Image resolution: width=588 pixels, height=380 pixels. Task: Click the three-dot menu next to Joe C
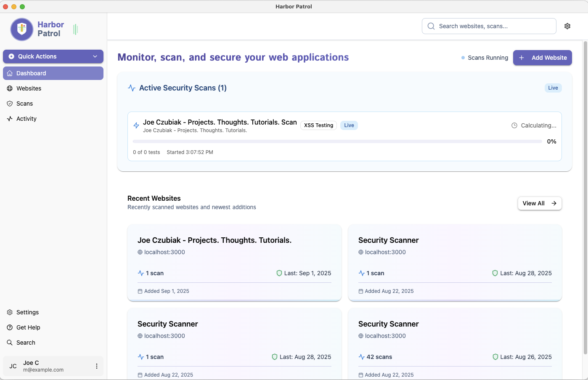97,366
